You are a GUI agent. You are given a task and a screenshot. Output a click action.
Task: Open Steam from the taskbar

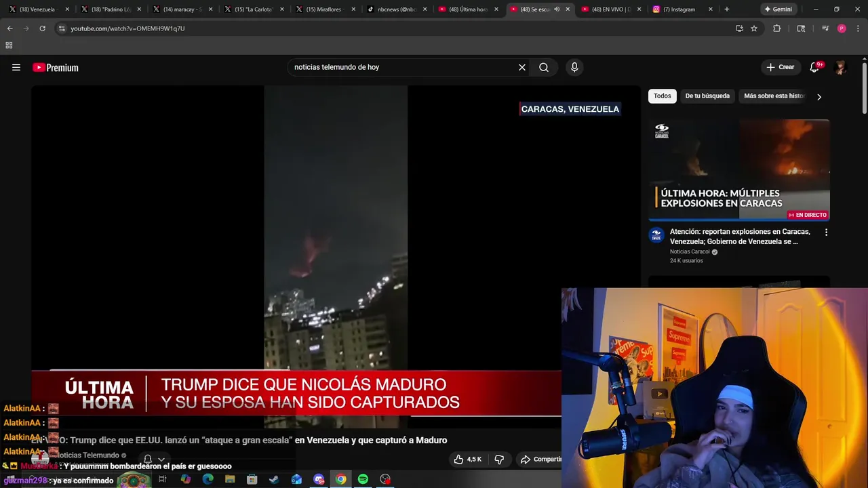click(x=274, y=479)
